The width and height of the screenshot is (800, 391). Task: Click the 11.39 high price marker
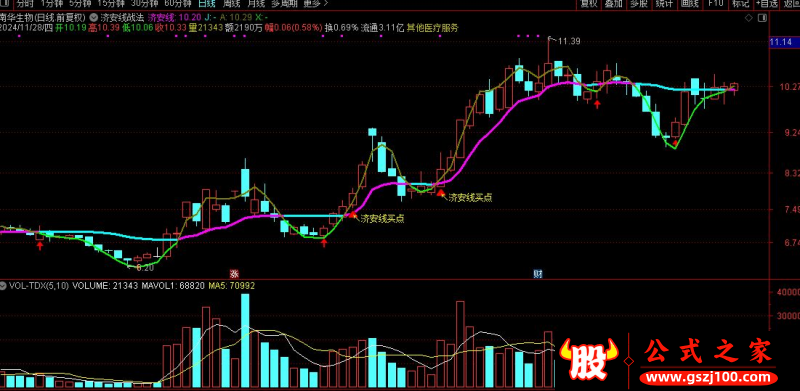(568, 41)
